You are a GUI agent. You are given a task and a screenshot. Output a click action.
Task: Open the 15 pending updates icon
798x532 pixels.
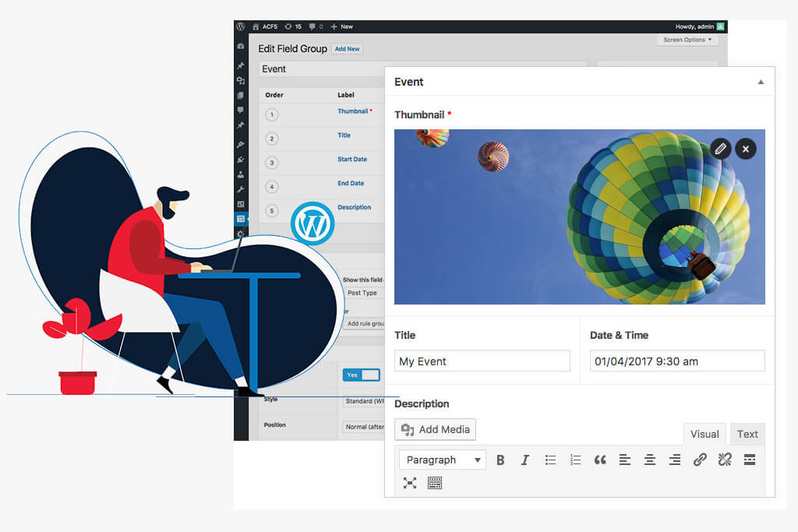click(293, 26)
